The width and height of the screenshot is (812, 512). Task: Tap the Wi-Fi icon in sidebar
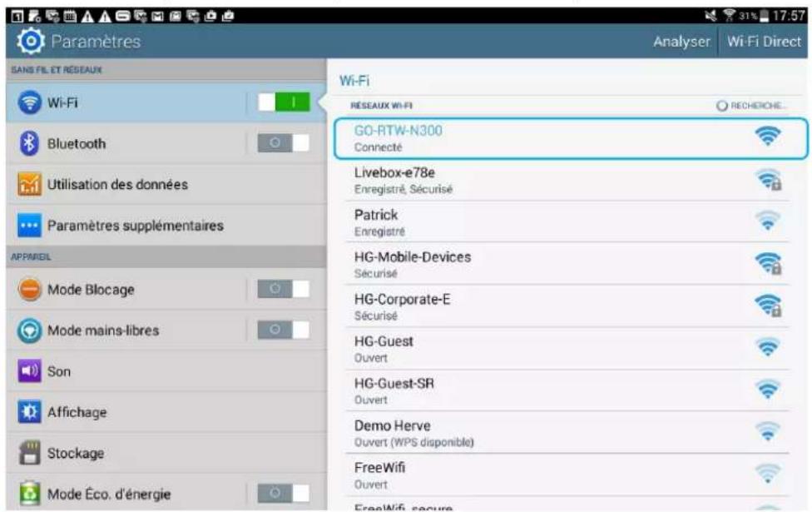coord(29,102)
